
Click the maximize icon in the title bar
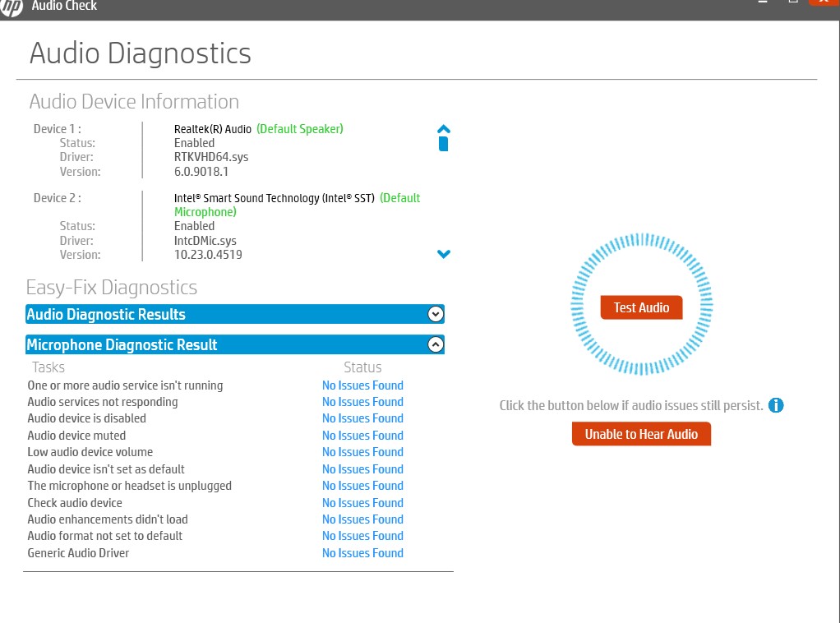[x=792, y=4]
